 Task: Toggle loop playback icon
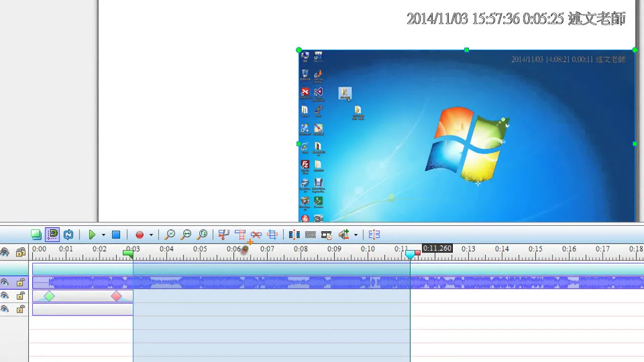69,235
